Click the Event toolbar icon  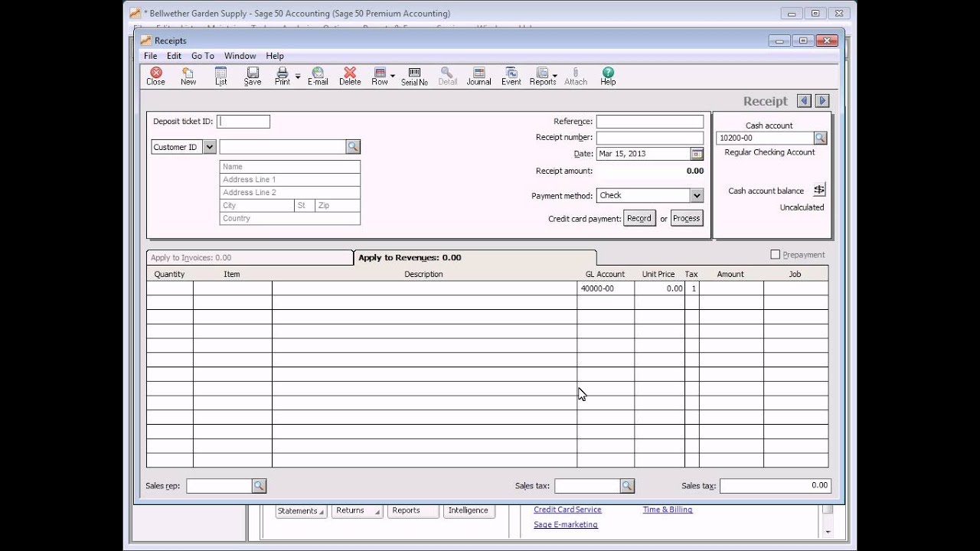[x=511, y=76]
